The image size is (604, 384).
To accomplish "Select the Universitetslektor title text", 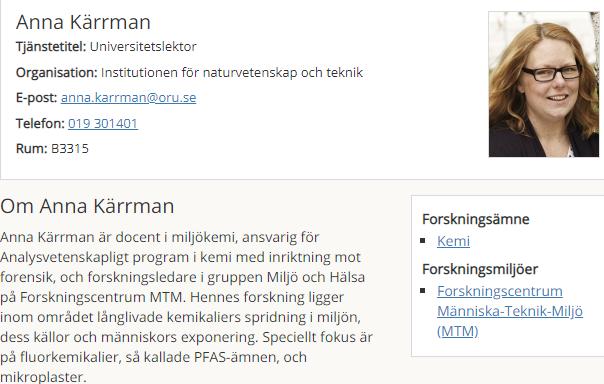I will 143,47.
